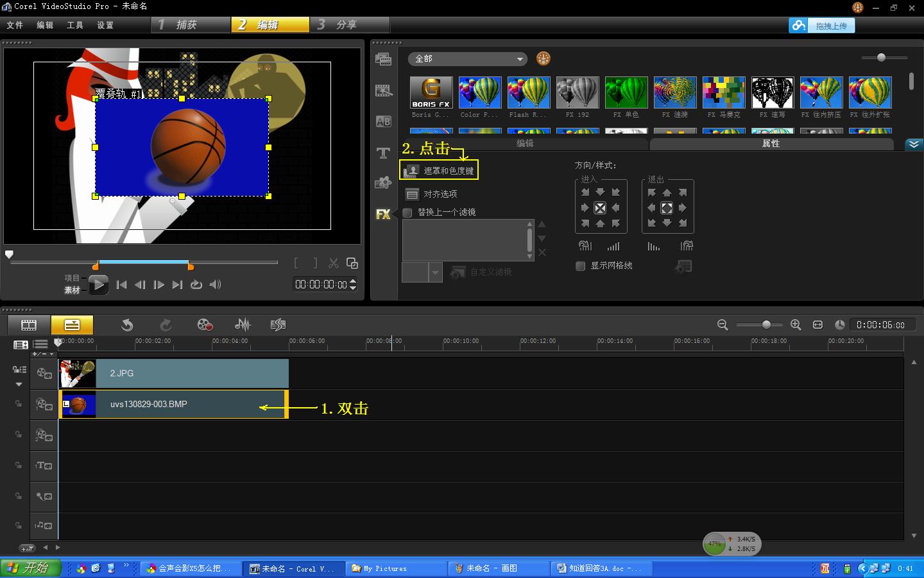The width and height of the screenshot is (924, 578).
Task: Open the filter preset dropdown arrow
Action: (x=435, y=272)
